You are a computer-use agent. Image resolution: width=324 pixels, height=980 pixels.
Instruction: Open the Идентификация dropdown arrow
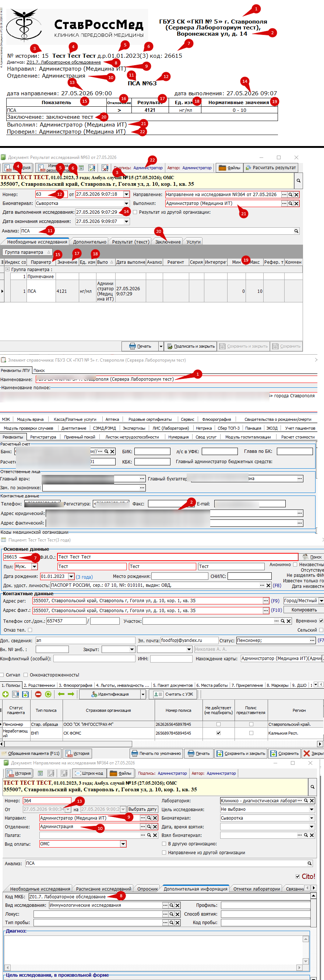143,694
